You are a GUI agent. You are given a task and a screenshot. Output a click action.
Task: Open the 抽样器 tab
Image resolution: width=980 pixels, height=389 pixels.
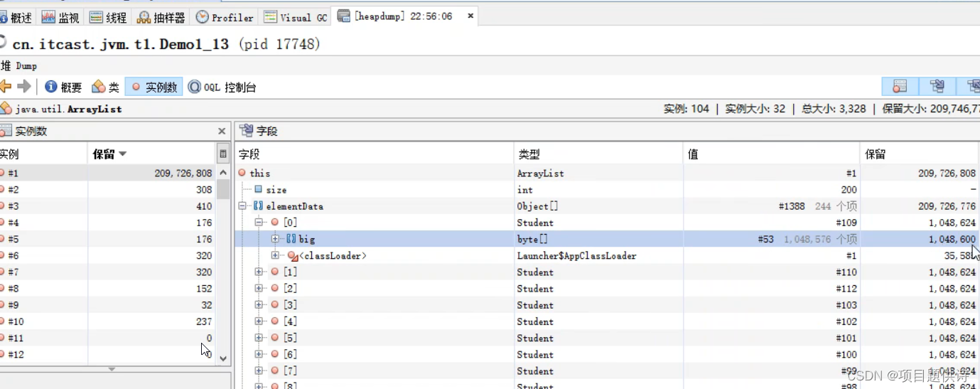point(161,17)
